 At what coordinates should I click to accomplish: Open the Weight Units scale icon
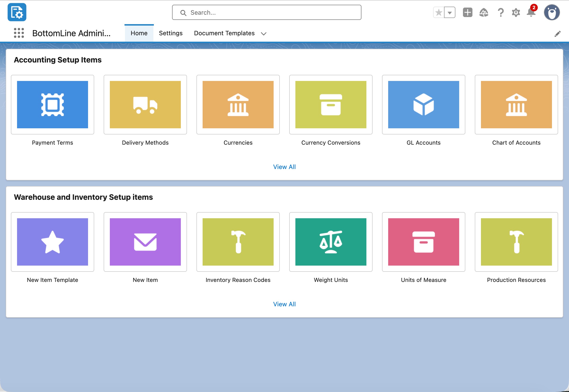click(331, 242)
